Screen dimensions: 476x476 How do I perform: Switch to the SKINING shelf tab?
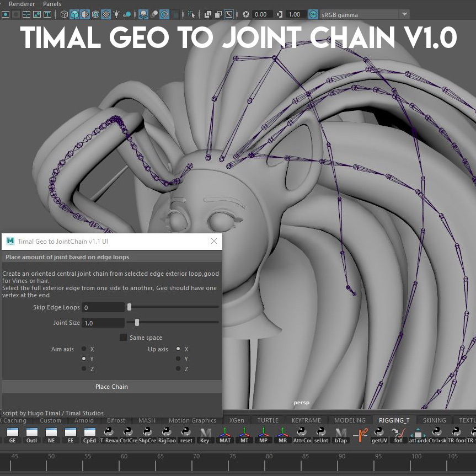(x=435, y=420)
